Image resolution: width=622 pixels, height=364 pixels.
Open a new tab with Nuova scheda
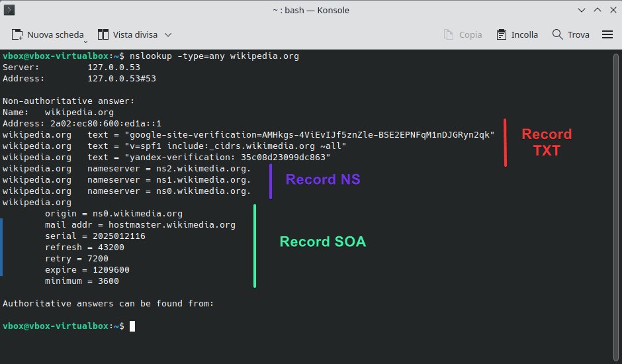coord(48,35)
